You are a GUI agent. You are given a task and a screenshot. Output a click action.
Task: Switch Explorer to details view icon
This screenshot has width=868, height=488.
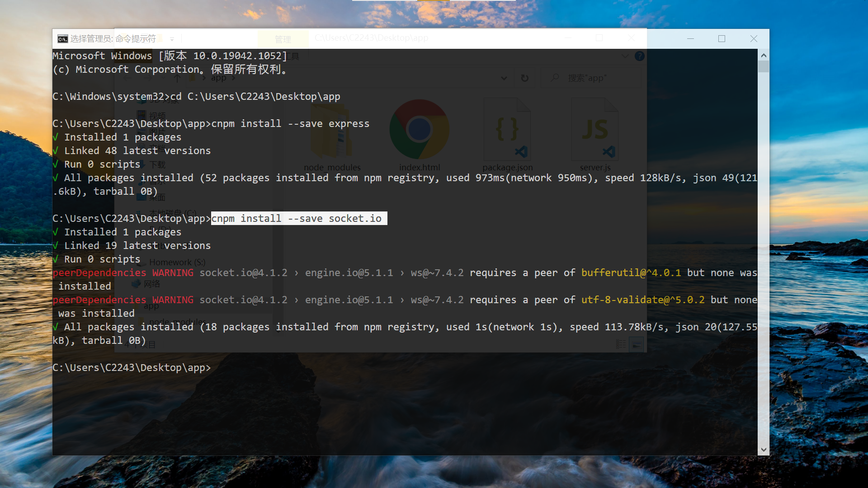(x=621, y=345)
